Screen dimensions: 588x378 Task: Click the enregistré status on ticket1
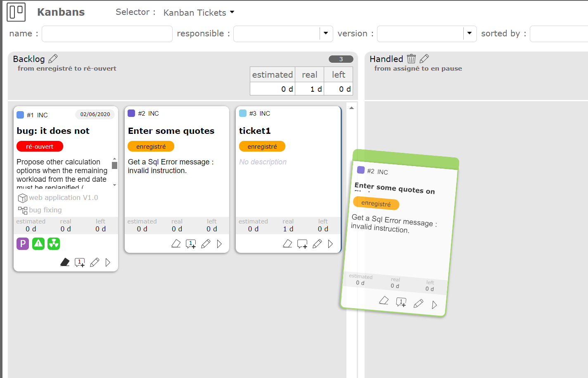click(x=262, y=146)
